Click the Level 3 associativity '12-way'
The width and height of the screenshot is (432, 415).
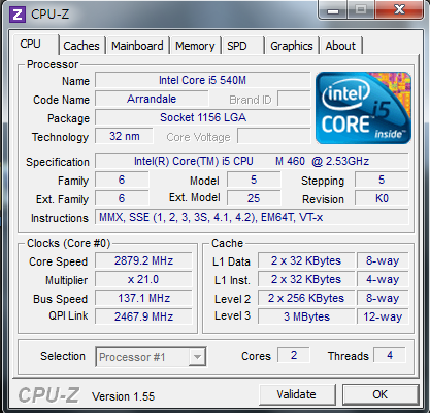click(382, 316)
